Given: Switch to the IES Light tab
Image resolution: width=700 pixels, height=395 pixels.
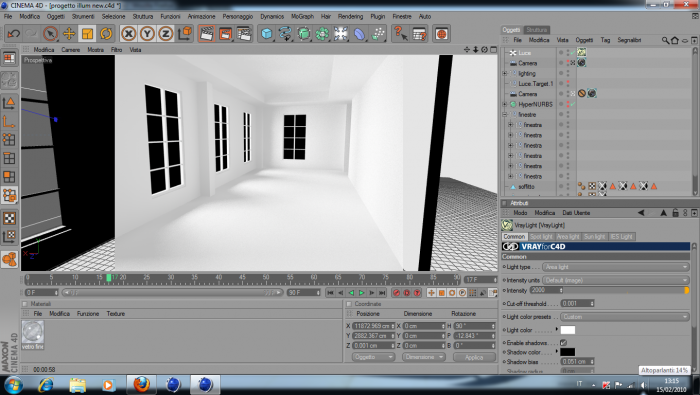Looking at the screenshot, I should [x=621, y=237].
